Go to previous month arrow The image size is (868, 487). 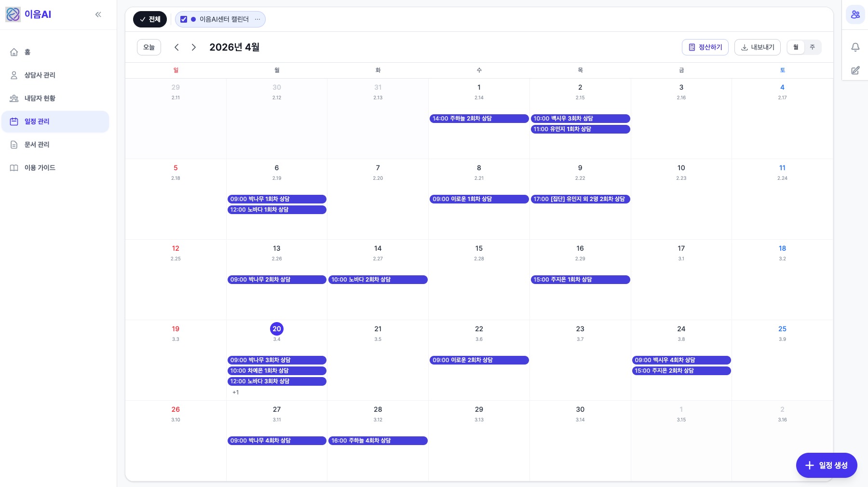tap(176, 47)
